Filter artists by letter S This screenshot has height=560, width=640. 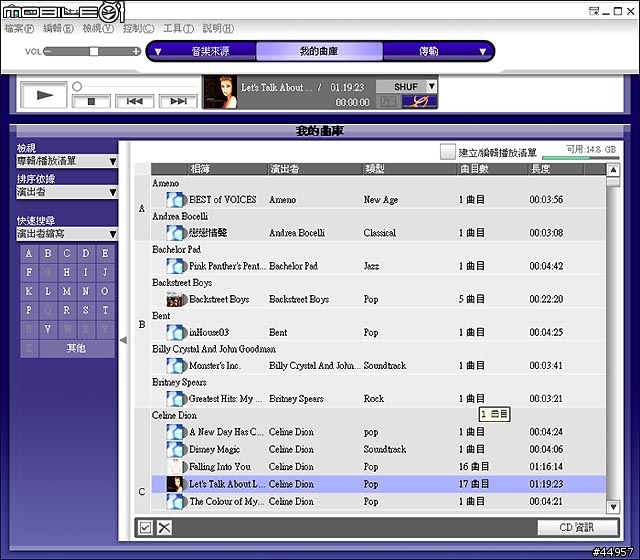tap(86, 311)
